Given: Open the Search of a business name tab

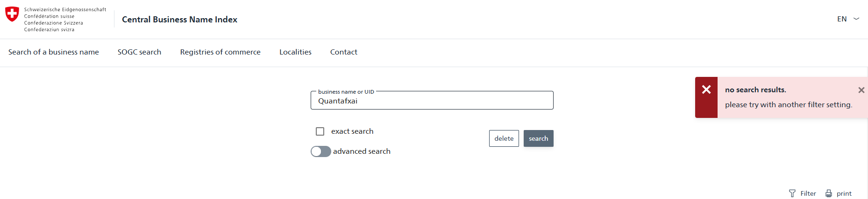Looking at the screenshot, I should click(54, 52).
